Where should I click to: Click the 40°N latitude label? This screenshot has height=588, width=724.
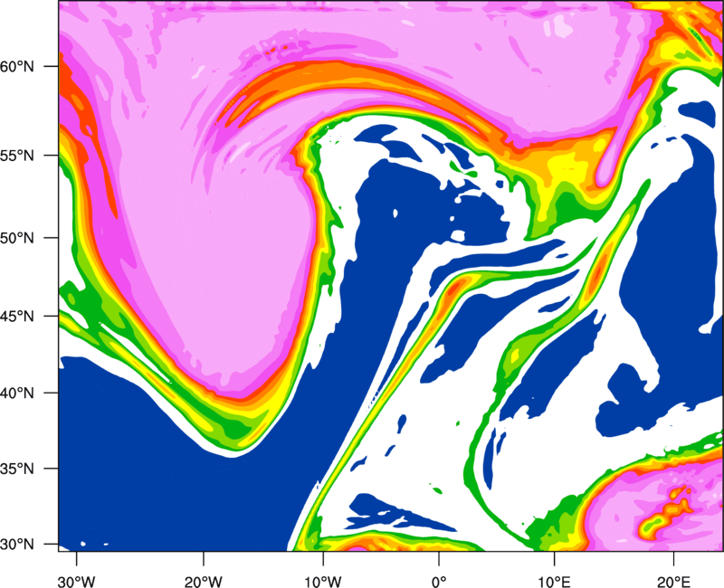pos(17,394)
